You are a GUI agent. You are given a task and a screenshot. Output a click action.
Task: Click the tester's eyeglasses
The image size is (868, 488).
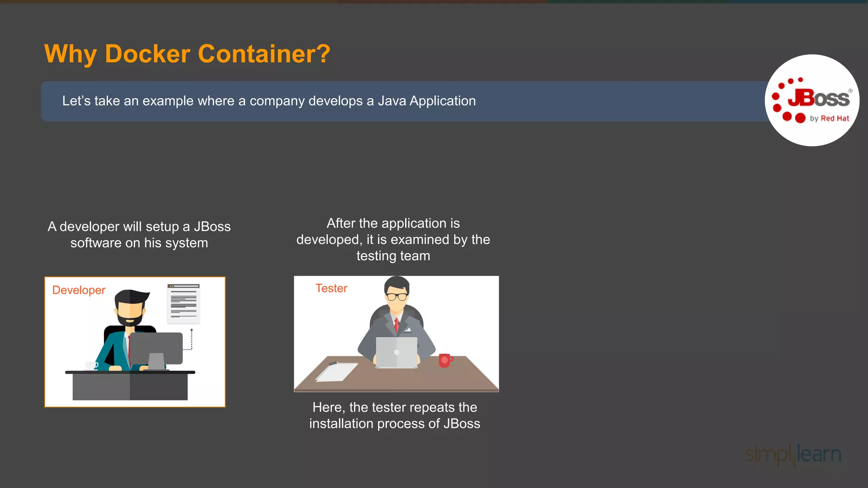pyautogui.click(x=397, y=296)
